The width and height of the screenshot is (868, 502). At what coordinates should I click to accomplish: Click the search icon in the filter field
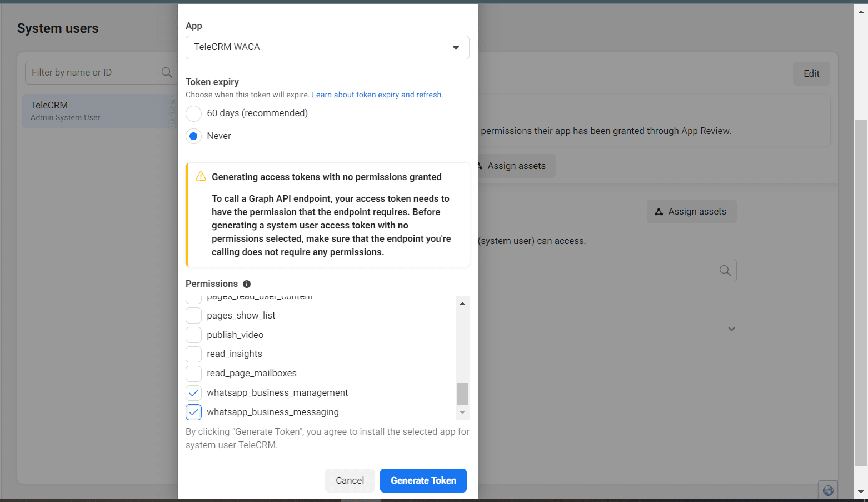click(x=167, y=73)
